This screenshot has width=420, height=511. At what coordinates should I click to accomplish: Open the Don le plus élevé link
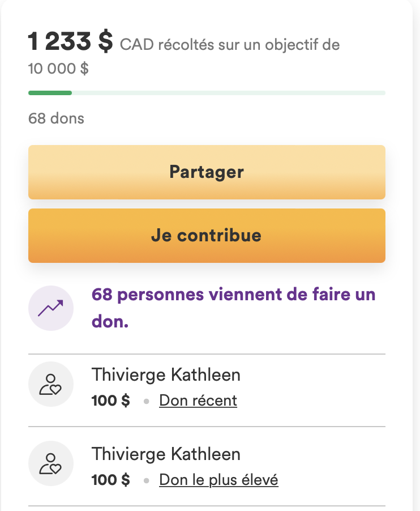tap(218, 480)
